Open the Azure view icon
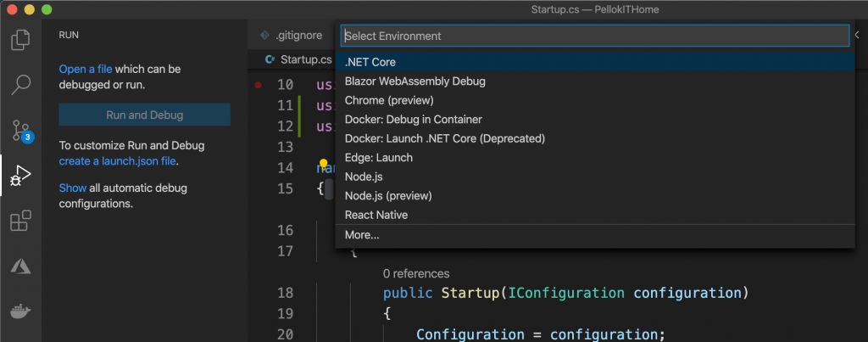 (20, 267)
